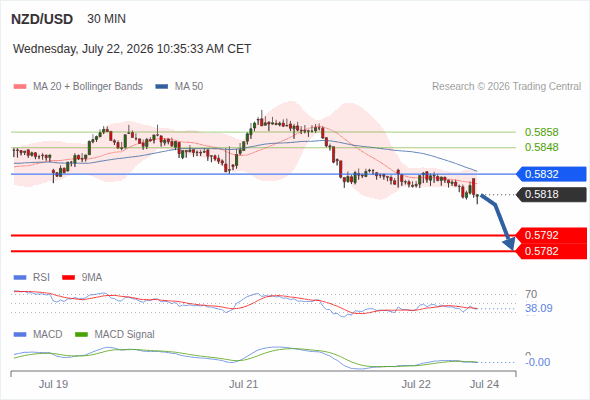Click the red 0.5792 support tag

point(551,235)
